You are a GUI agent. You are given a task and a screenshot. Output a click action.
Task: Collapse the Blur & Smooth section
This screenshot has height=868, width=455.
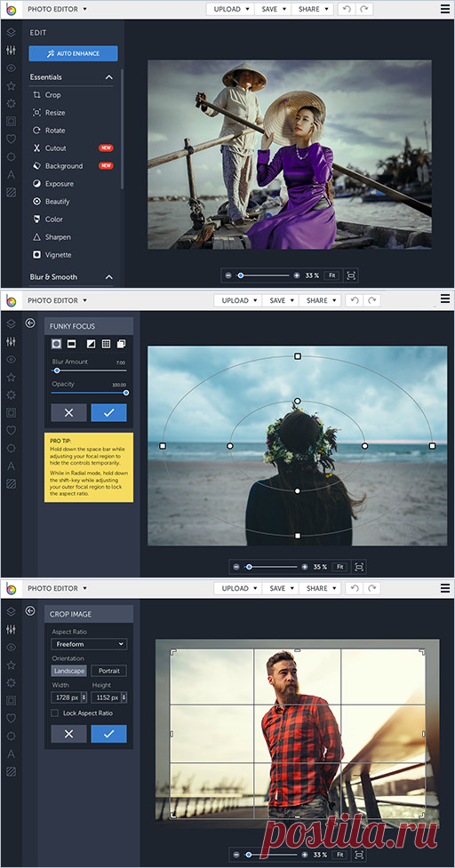tap(109, 277)
